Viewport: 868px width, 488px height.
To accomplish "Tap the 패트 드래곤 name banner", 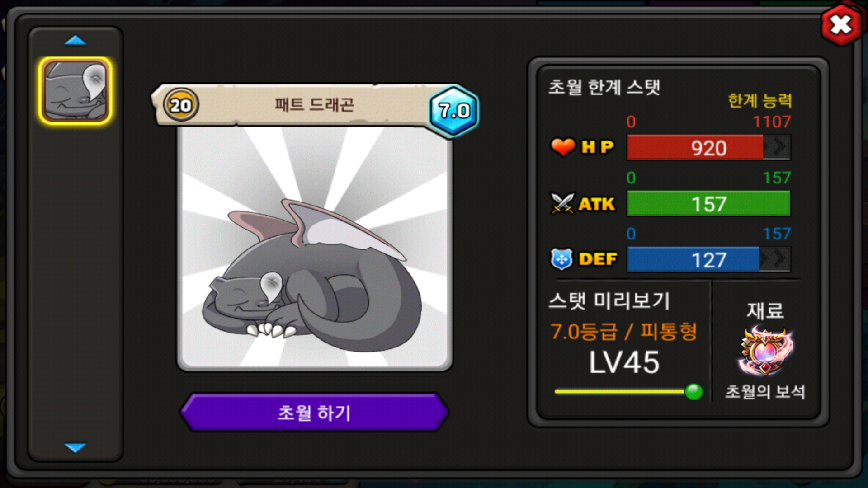I will click(314, 105).
